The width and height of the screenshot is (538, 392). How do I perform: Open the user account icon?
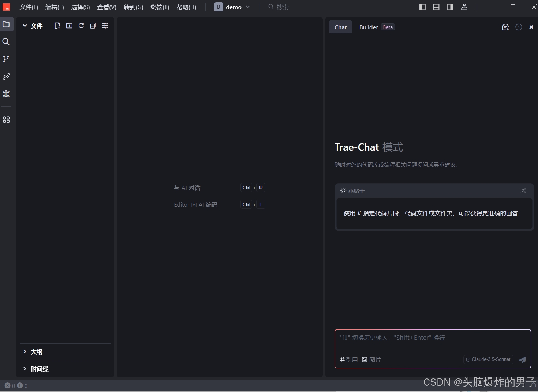464,7
